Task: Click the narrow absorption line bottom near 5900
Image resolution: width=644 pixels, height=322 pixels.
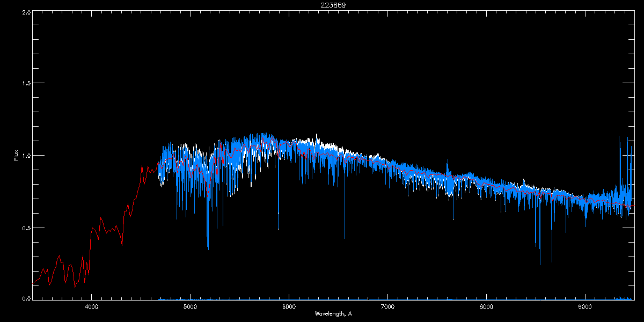Action: pyautogui.click(x=278, y=229)
